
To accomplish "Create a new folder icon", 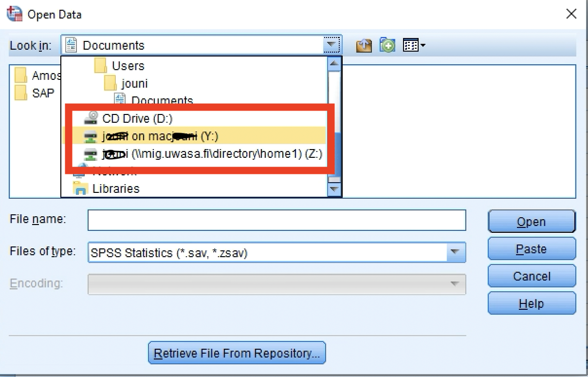I will click(387, 46).
